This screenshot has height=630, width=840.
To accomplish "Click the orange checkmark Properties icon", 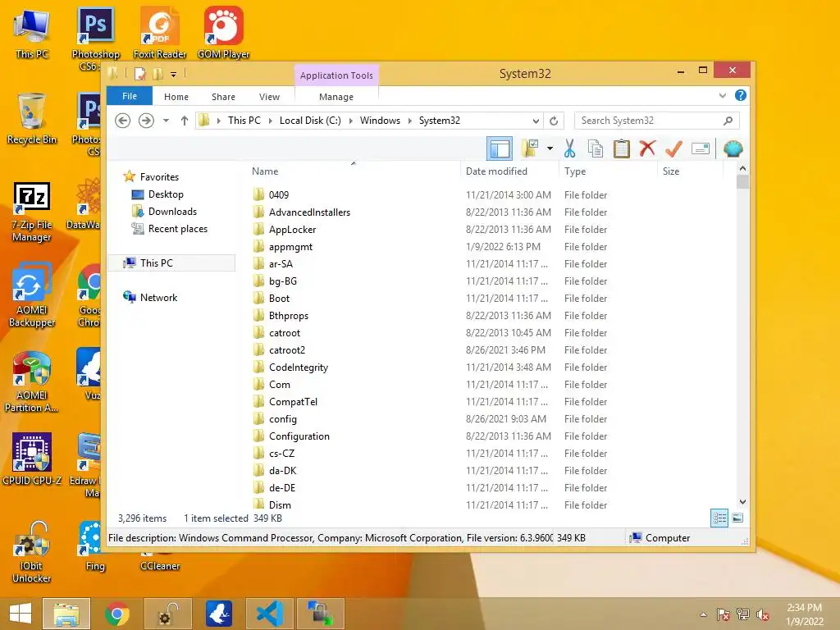I will pos(673,148).
